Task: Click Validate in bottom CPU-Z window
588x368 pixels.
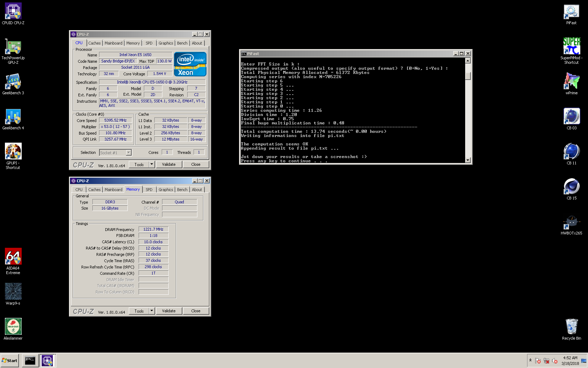Action: point(169,311)
